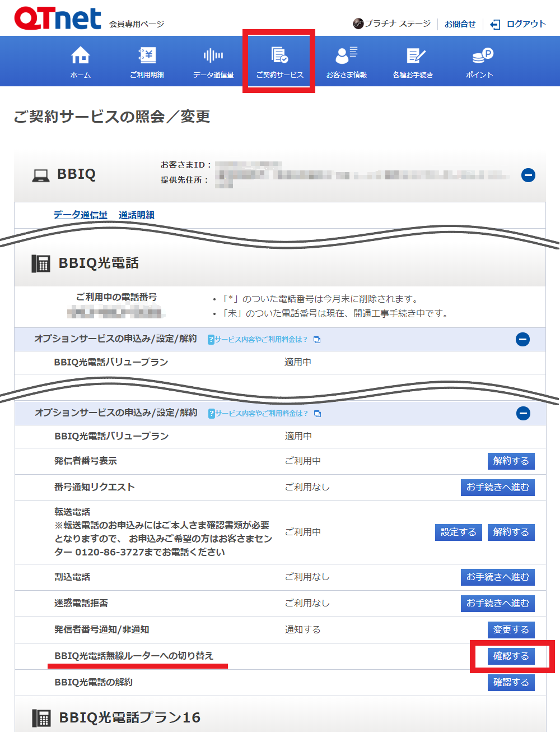The width and height of the screenshot is (560, 732).
Task: Click the 迷惑電話拒否 row label
Action: click(81, 603)
